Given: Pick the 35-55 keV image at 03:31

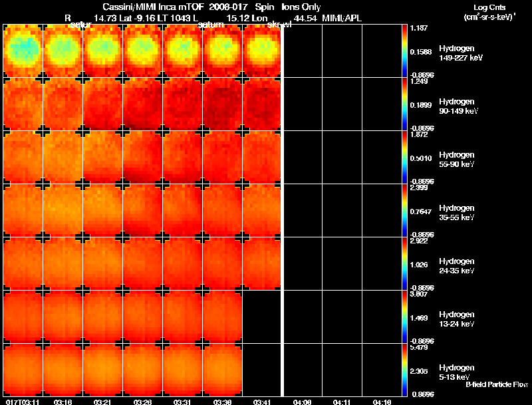Looking at the screenshot, I should coord(182,211).
